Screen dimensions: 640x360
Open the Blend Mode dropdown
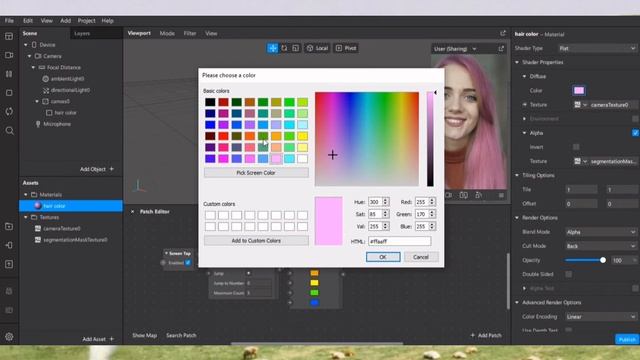click(x=601, y=232)
